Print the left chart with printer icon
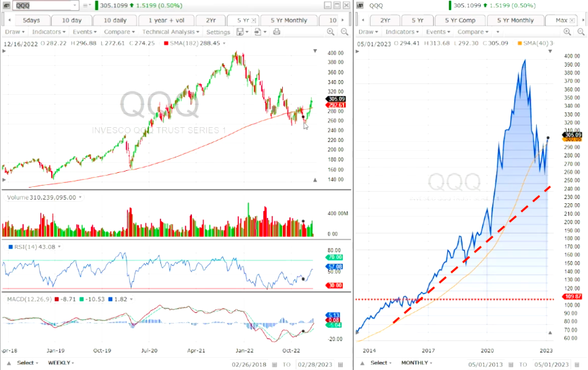Screen dimensions: 588x370 pos(277,32)
